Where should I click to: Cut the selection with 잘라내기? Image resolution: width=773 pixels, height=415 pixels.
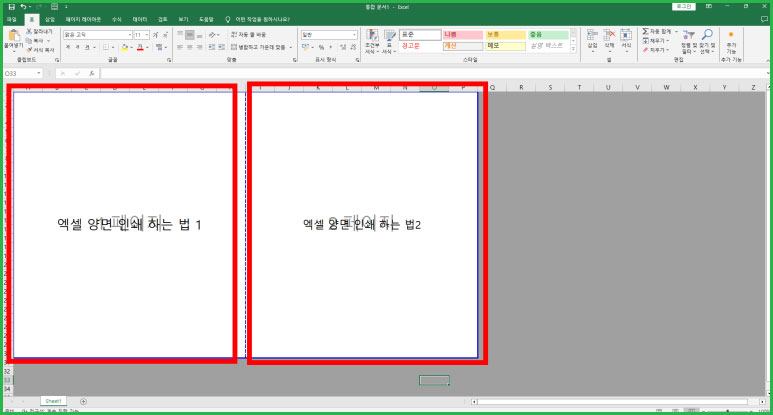(39, 32)
